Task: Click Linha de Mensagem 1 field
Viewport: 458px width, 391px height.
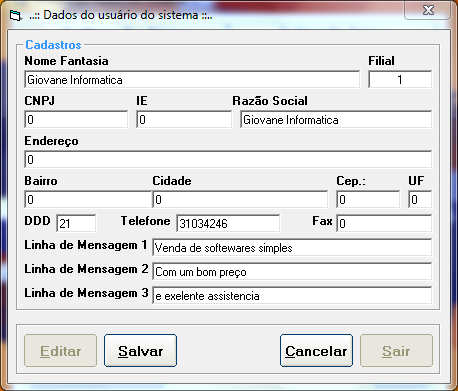Action: 292,248
